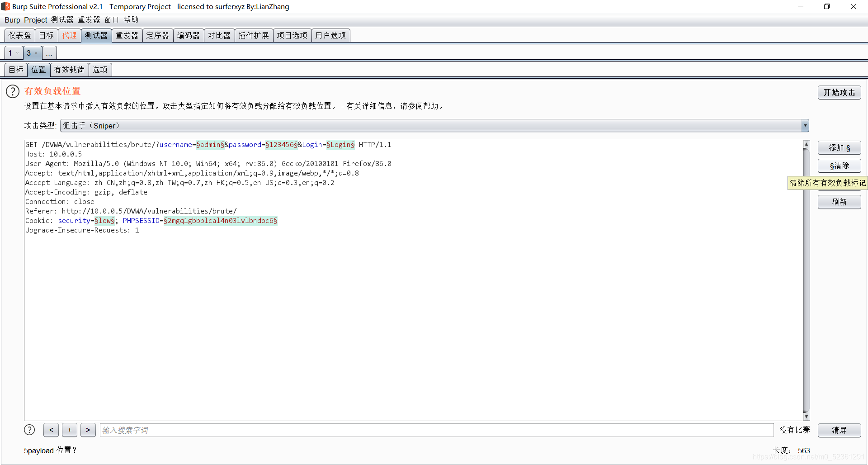Click the §Login§ payload marker
This screenshot has height=465, width=868.
coord(340,145)
